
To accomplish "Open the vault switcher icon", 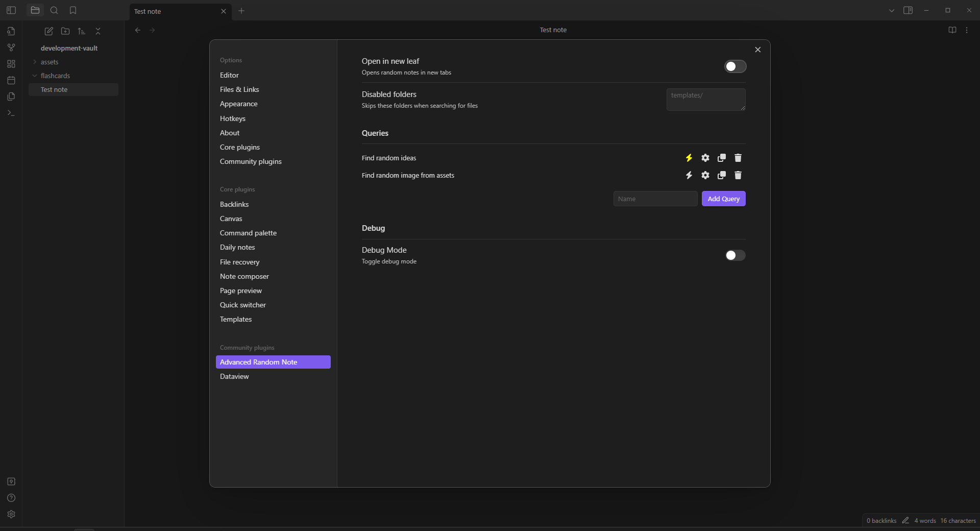I will tap(11, 481).
